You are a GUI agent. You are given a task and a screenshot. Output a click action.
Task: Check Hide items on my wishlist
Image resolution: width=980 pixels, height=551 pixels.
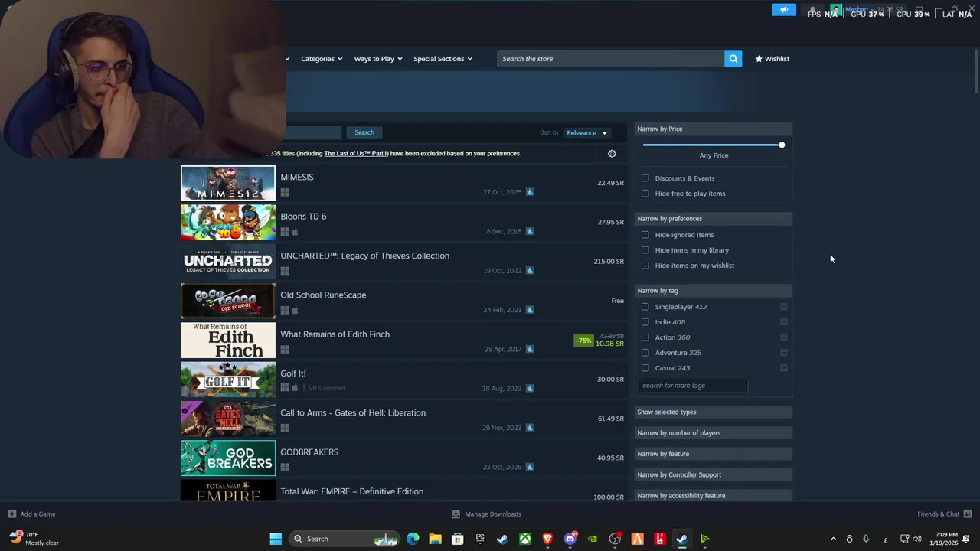point(645,266)
